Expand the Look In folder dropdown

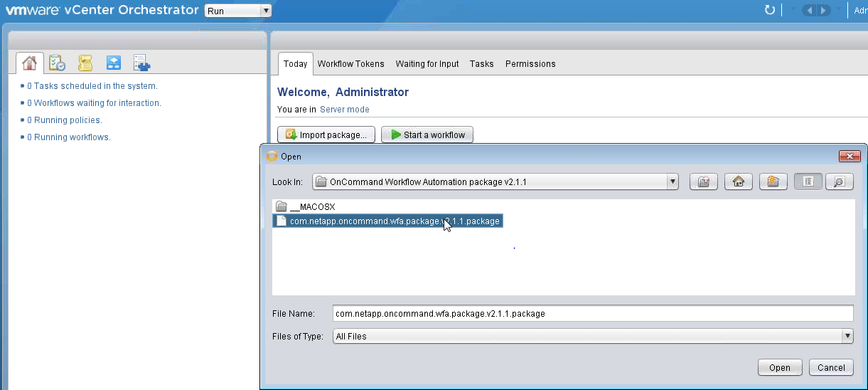tap(673, 181)
